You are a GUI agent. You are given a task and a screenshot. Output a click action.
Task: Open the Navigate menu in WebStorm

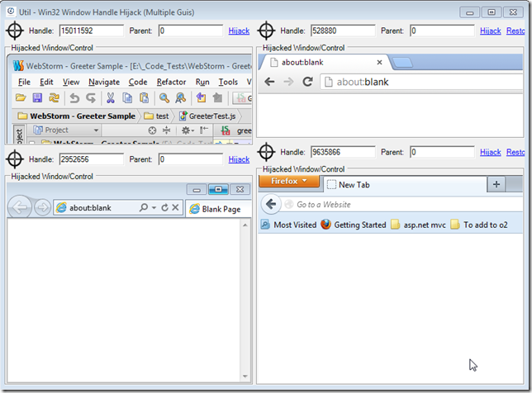(x=104, y=82)
